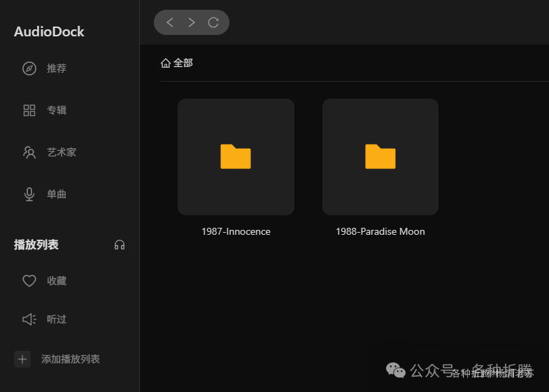Screen dimensions: 549x392
Task: Open the 听过 listened history
Action: [57, 319]
